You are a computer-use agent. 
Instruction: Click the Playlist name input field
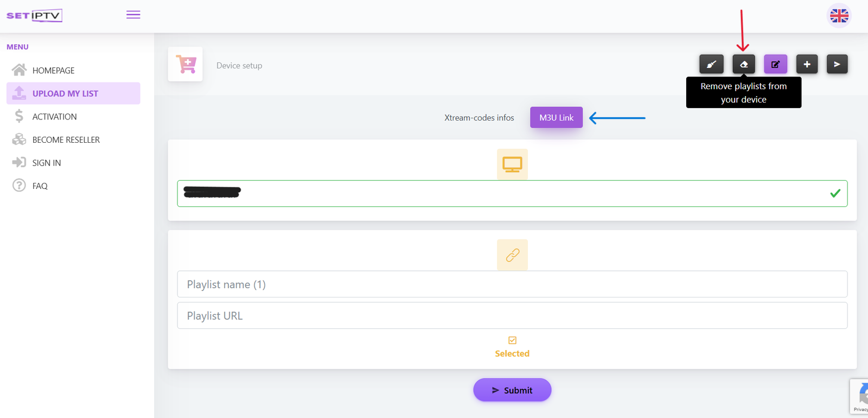click(x=512, y=284)
